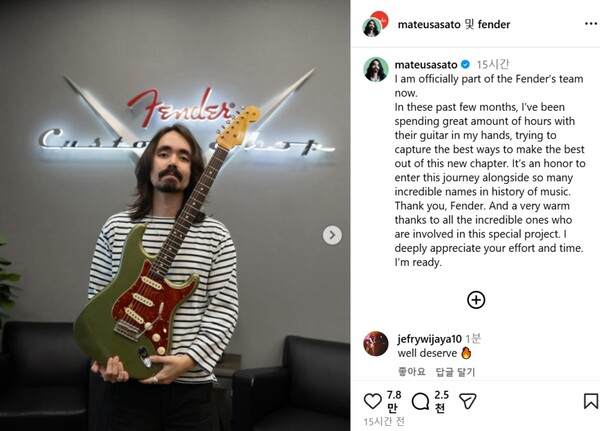Click the blue verified badge

465,65
